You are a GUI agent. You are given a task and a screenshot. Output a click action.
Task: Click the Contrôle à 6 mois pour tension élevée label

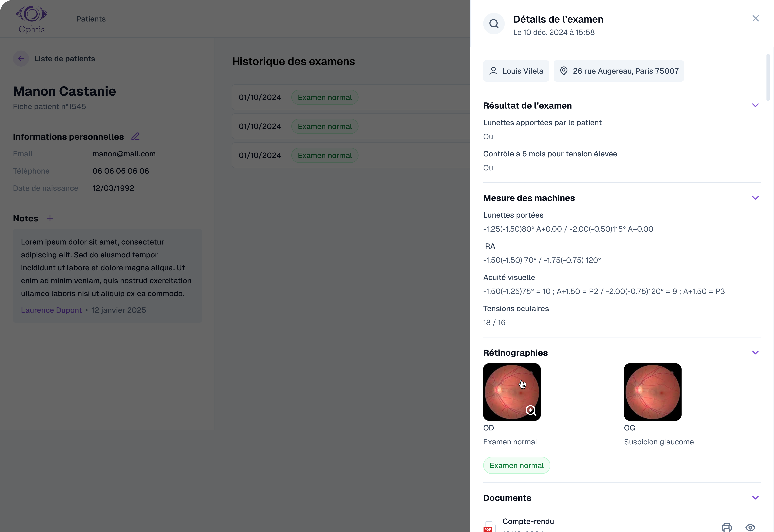pos(550,154)
